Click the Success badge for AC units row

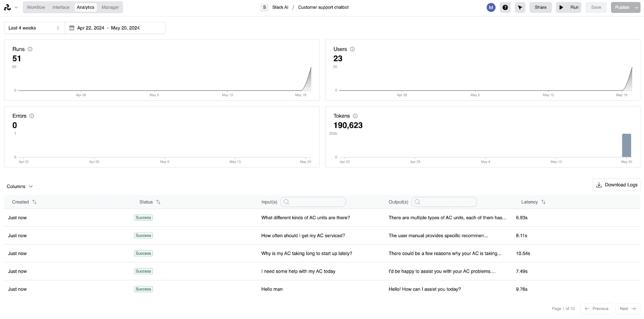(x=143, y=217)
